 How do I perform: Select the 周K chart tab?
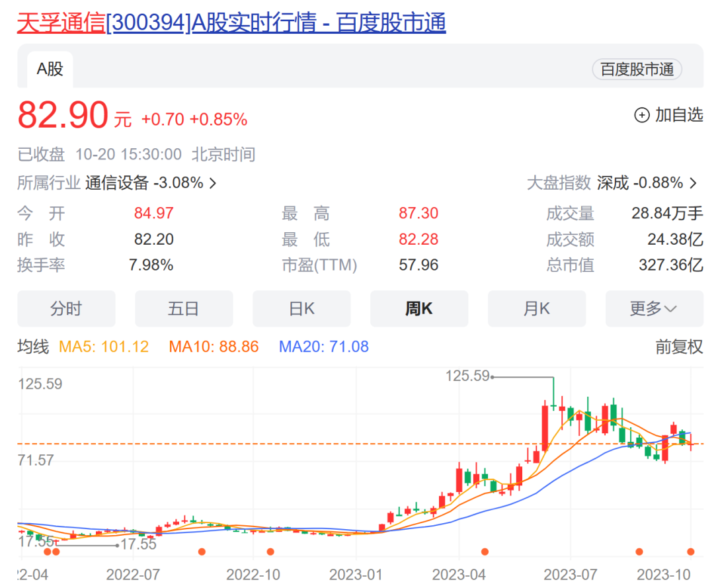pyautogui.click(x=419, y=309)
